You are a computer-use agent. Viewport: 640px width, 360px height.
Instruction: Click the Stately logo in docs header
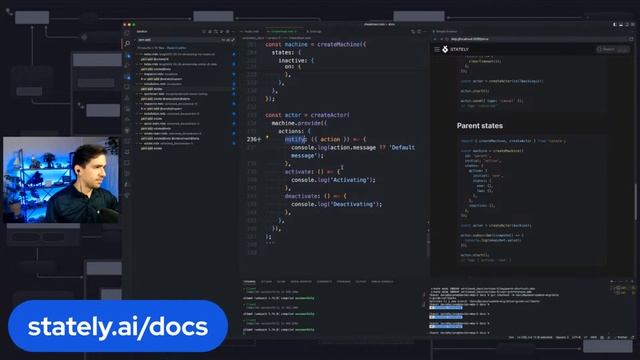click(x=456, y=49)
